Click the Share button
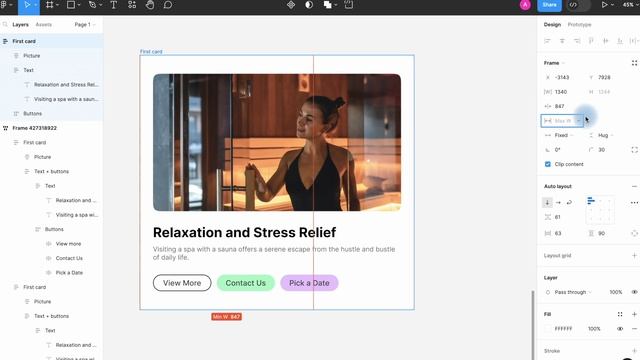This screenshot has width=640, height=360. click(549, 5)
